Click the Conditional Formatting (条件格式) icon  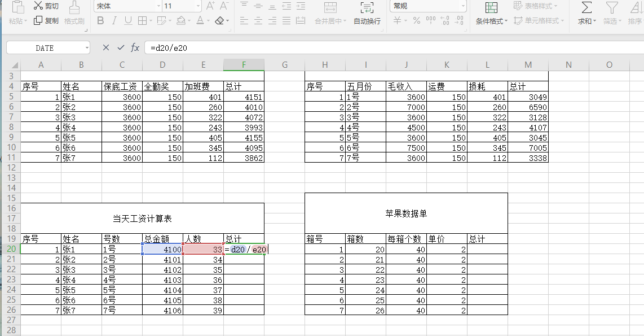click(491, 7)
